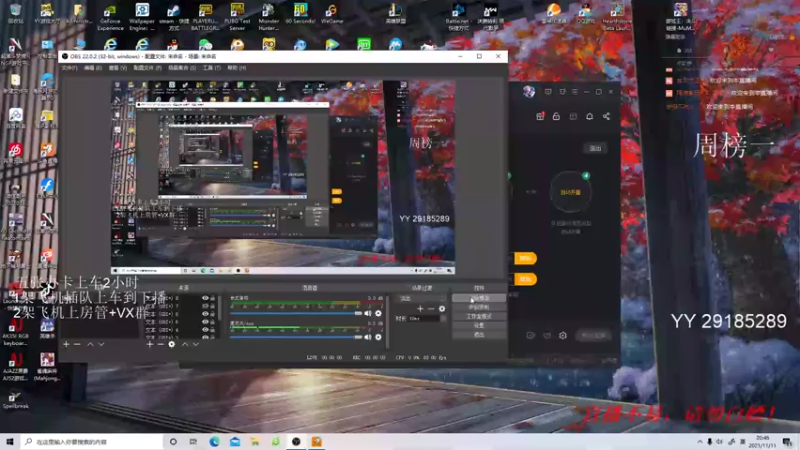
Task: Open OBS Profile menu
Action: [147, 68]
